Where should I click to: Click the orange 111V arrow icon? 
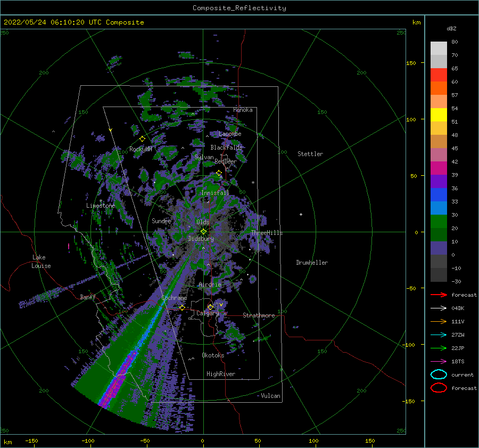[x=439, y=321]
